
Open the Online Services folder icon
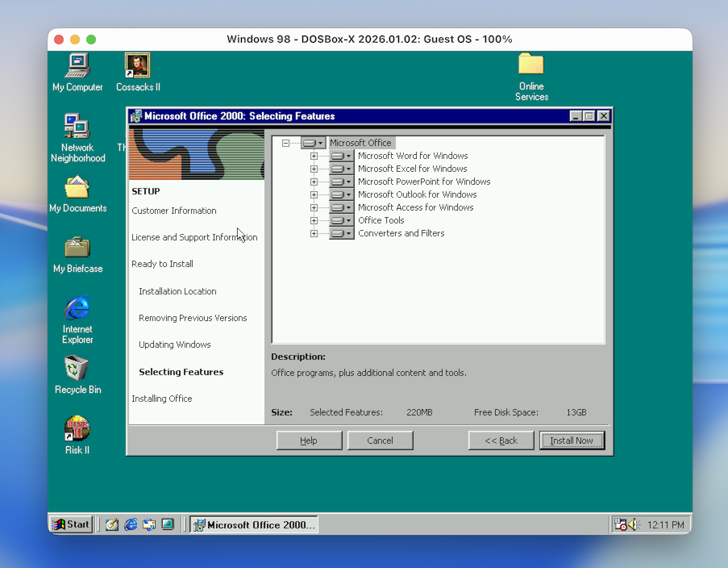click(531, 77)
